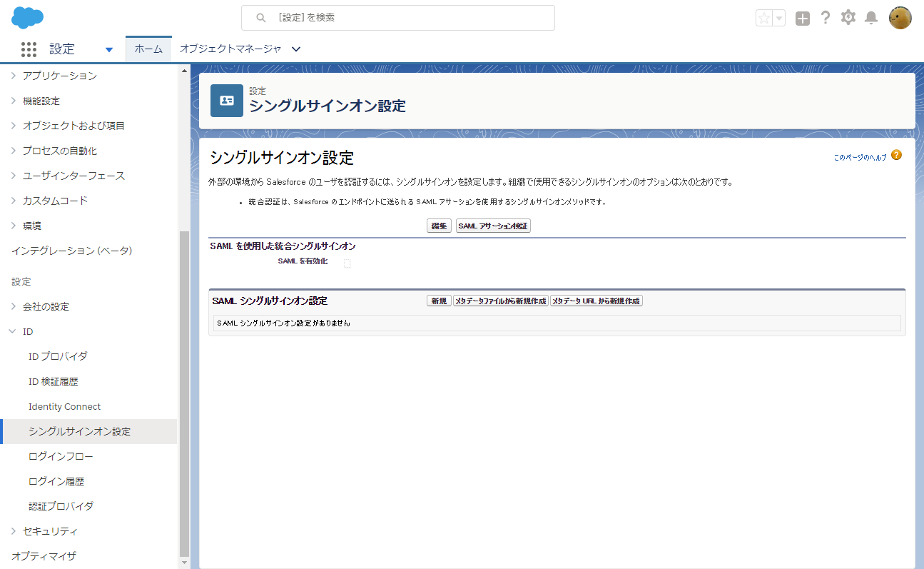Expand the アプリケーション tree node
This screenshot has height=569, width=924.
(x=13, y=76)
